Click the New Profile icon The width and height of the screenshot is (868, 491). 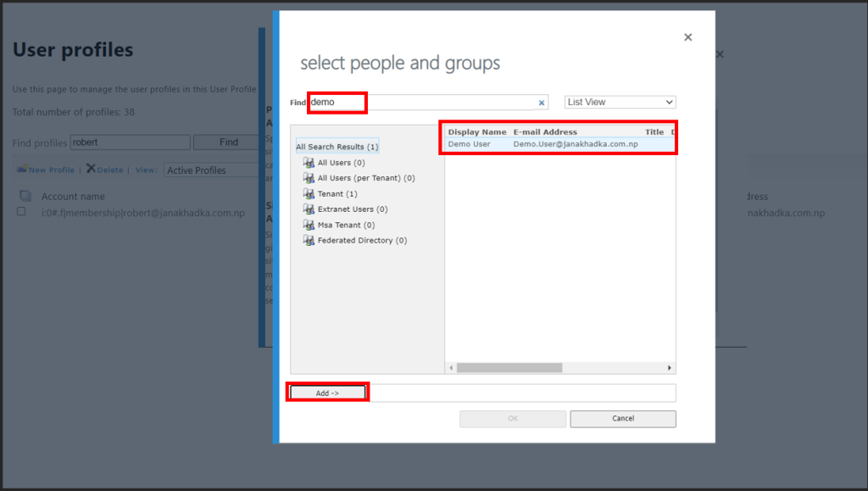(x=21, y=170)
